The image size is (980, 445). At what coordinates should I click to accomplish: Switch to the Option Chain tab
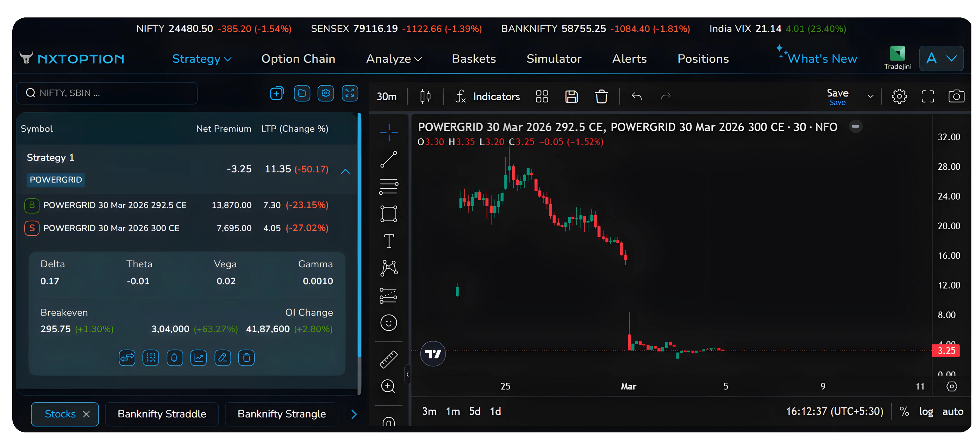[x=298, y=58]
